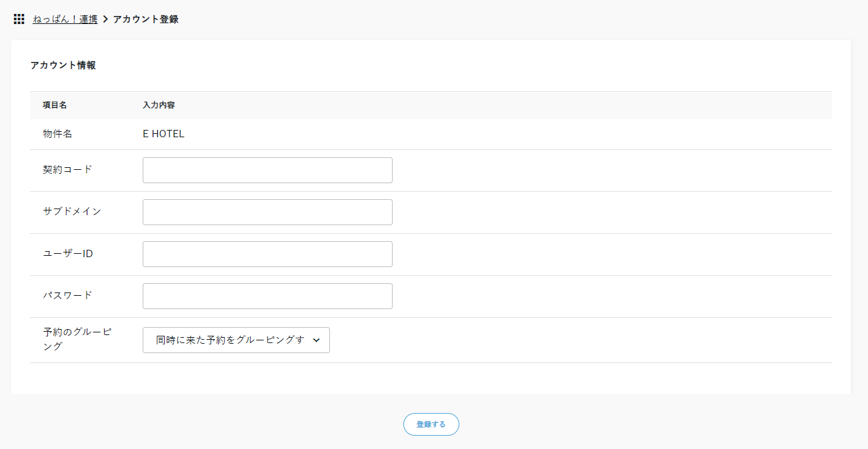Click the サブドメイン row label
Screen dimensions: 868x449
click(x=72, y=211)
